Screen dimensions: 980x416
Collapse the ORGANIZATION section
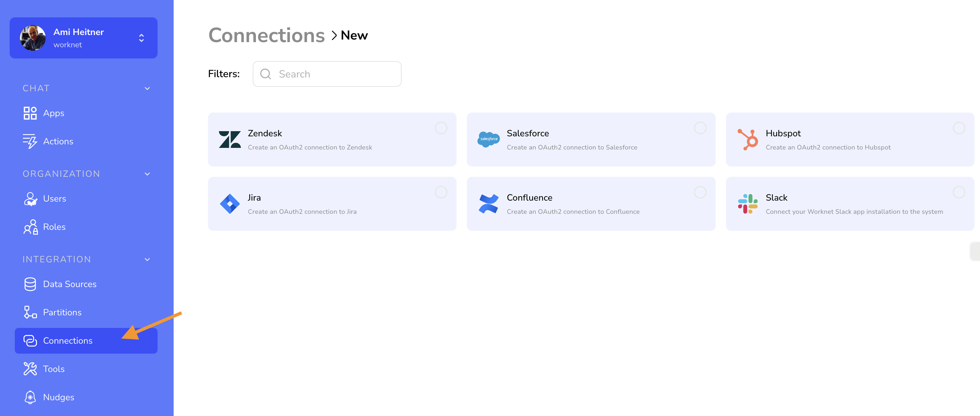tap(147, 174)
